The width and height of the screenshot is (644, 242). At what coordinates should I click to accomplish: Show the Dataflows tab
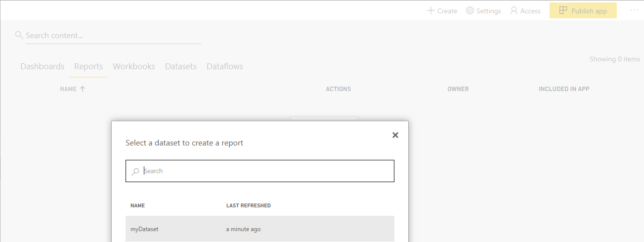225,66
